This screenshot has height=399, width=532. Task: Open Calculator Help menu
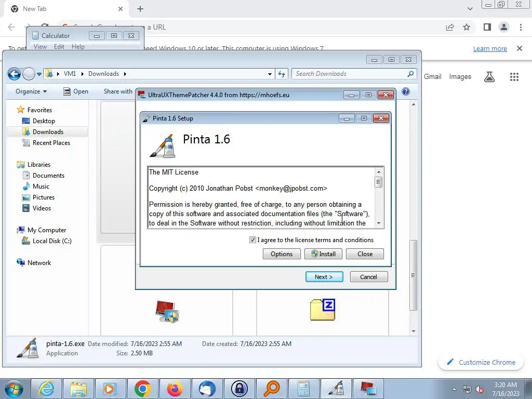coord(78,46)
